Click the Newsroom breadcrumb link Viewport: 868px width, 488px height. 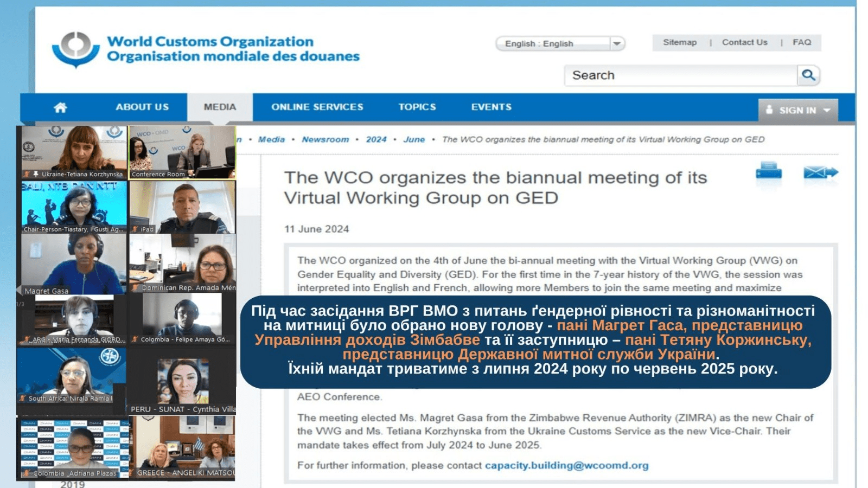pos(325,139)
